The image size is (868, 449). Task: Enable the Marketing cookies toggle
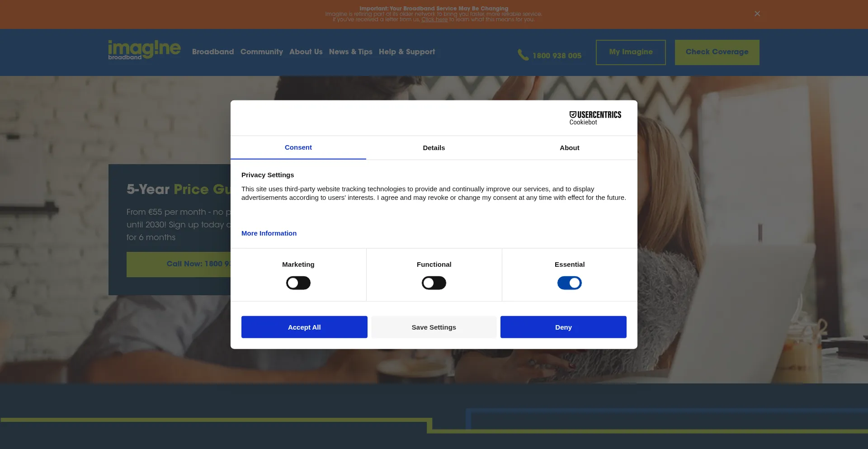point(298,283)
